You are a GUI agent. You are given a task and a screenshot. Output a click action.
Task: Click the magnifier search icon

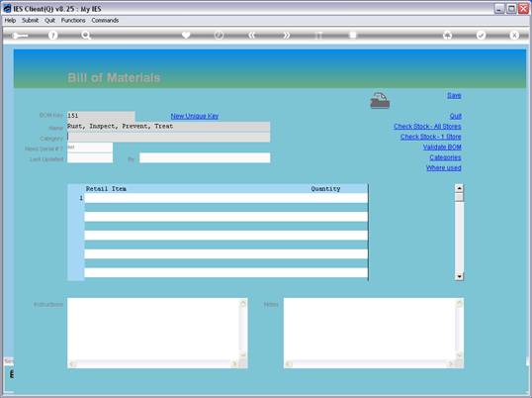(85, 35)
